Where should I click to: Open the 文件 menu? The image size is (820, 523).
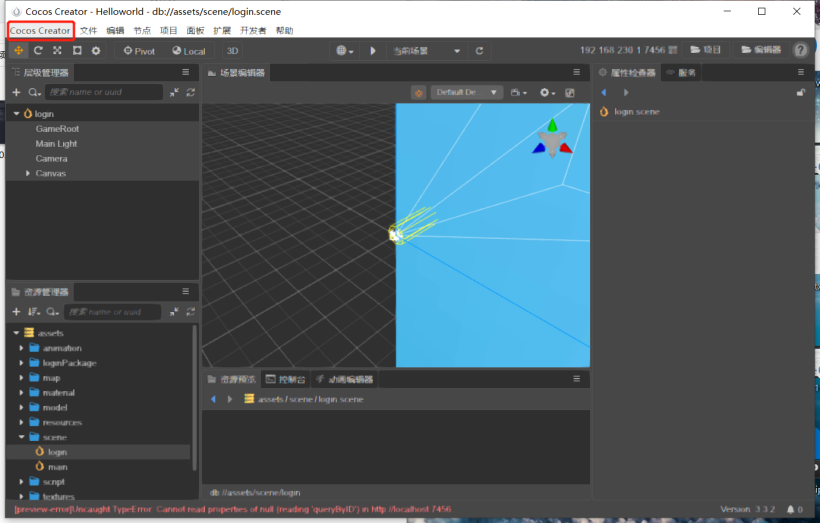click(x=88, y=30)
